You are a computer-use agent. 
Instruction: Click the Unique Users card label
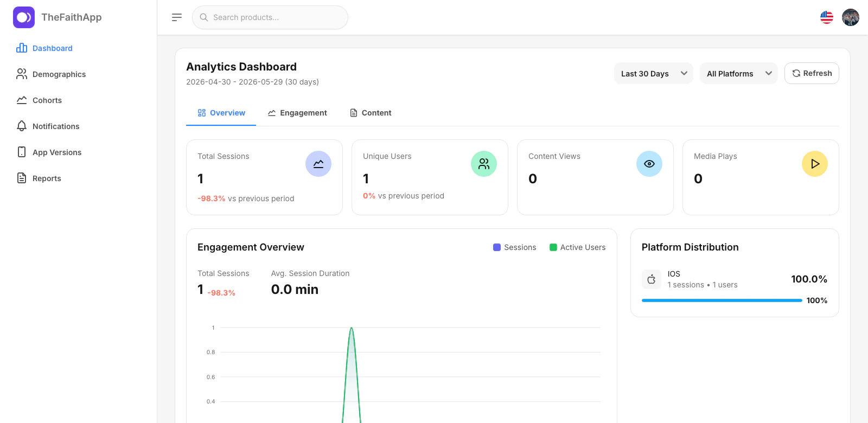pos(387,156)
